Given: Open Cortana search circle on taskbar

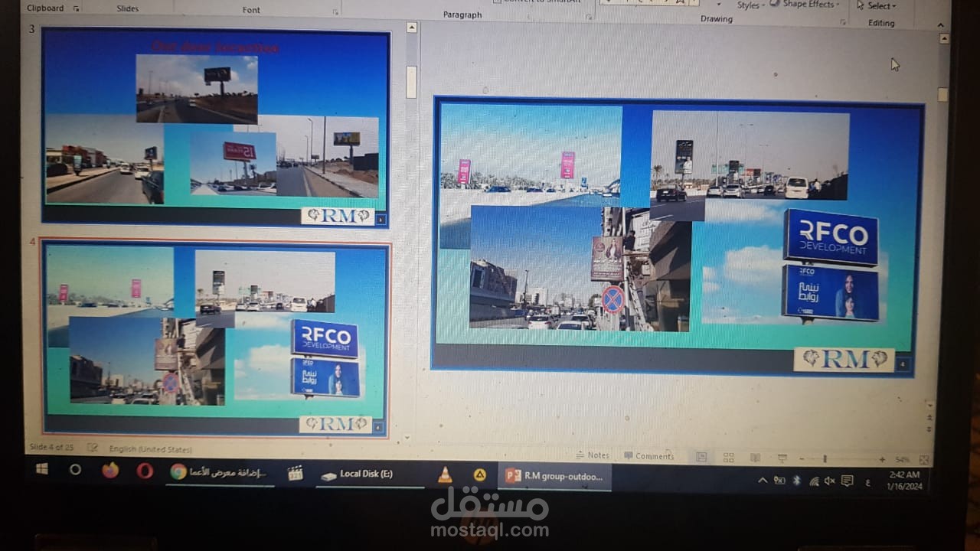Looking at the screenshot, I should pos(75,470).
